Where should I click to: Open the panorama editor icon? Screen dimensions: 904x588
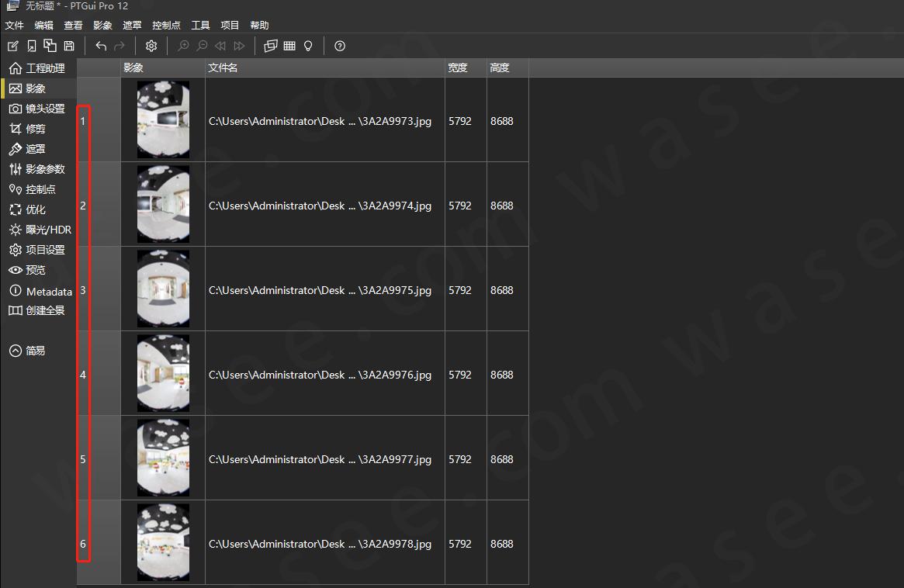pyautogui.click(x=270, y=46)
